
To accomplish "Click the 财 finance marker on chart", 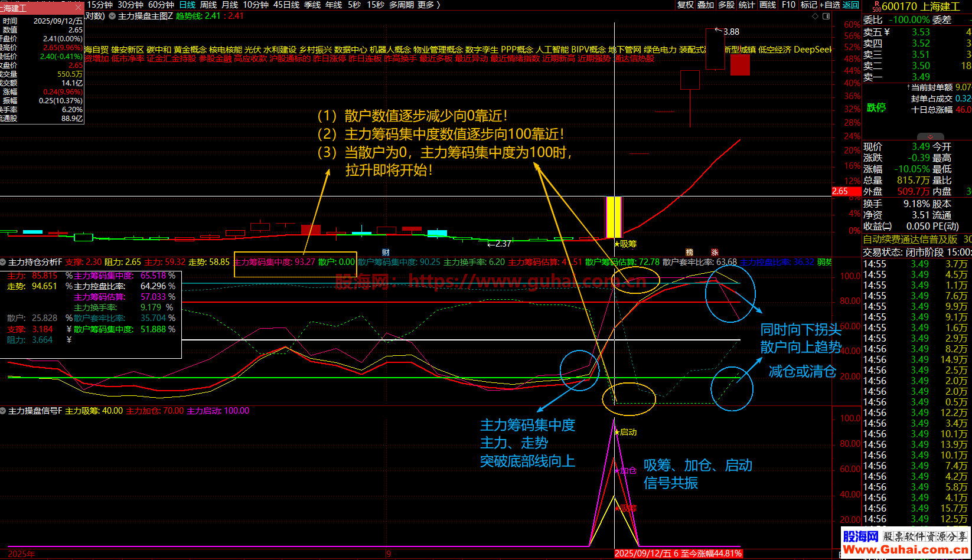I will point(386,253).
